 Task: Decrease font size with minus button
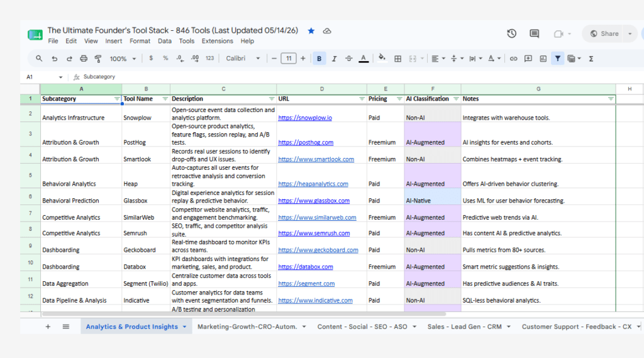pyautogui.click(x=274, y=59)
